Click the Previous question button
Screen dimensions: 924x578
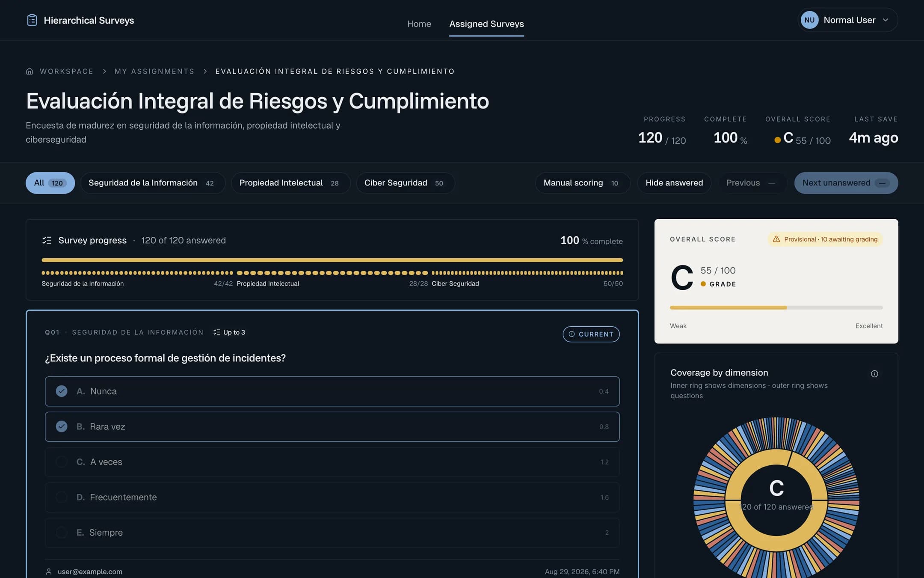click(x=752, y=183)
